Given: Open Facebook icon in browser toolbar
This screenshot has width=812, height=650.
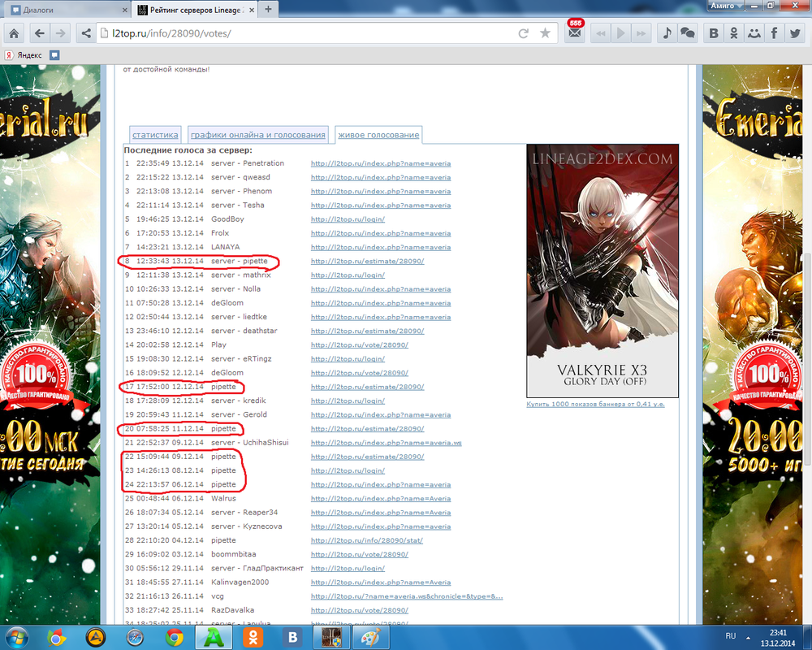Looking at the screenshot, I should [774, 33].
